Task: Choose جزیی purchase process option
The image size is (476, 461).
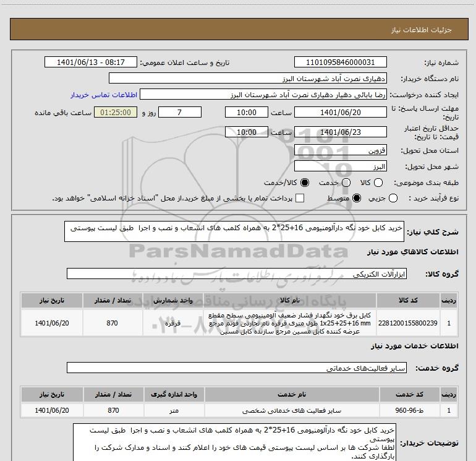Action: tap(393, 198)
